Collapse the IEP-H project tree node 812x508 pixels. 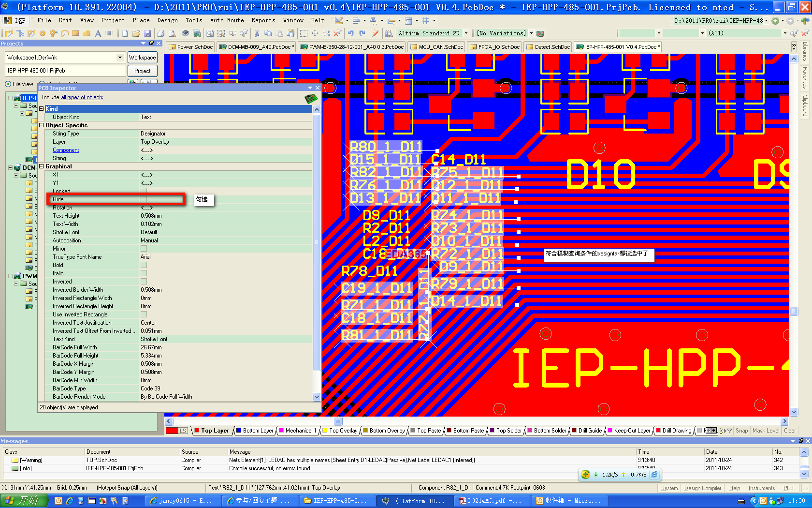(11, 98)
